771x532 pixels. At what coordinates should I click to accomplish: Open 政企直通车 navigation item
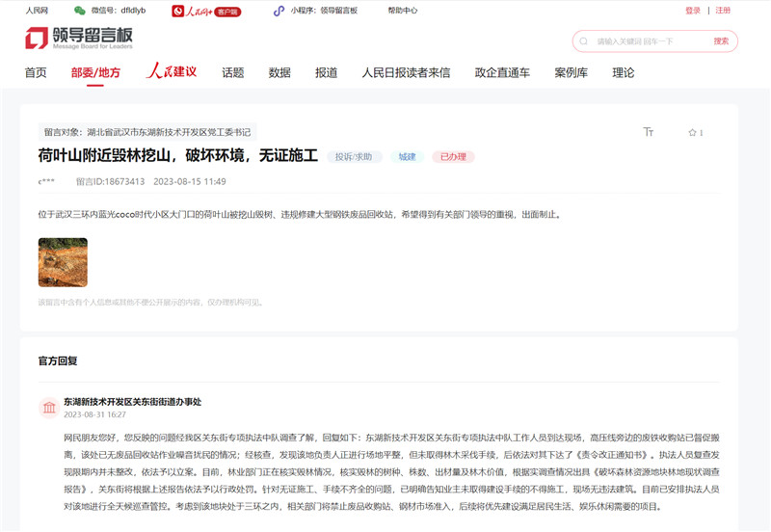[502, 73]
